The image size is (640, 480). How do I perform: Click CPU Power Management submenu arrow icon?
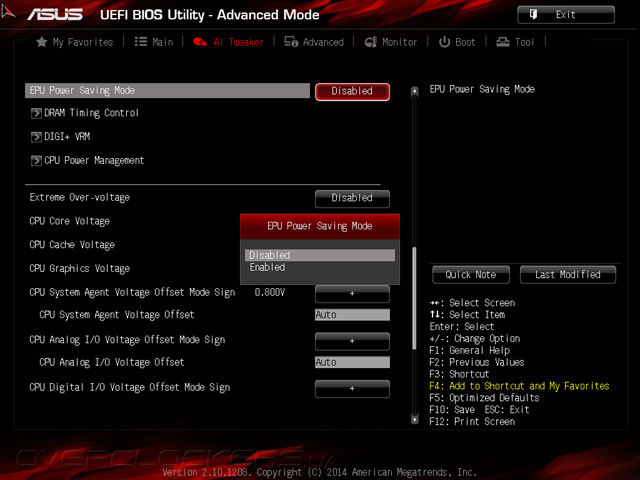(x=36, y=160)
